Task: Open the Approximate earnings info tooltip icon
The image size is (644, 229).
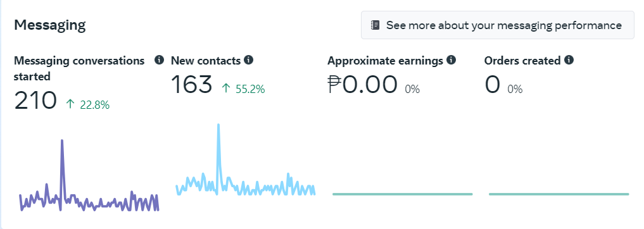Action: pos(451,60)
